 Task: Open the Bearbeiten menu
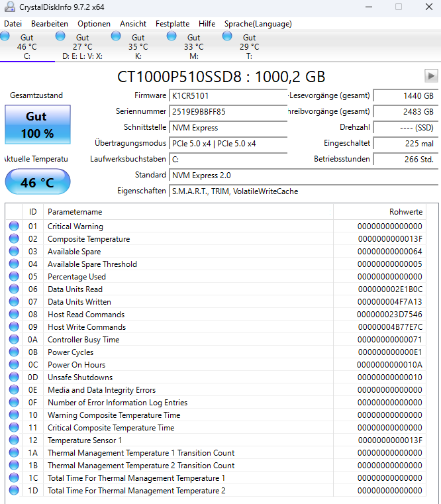[50, 24]
